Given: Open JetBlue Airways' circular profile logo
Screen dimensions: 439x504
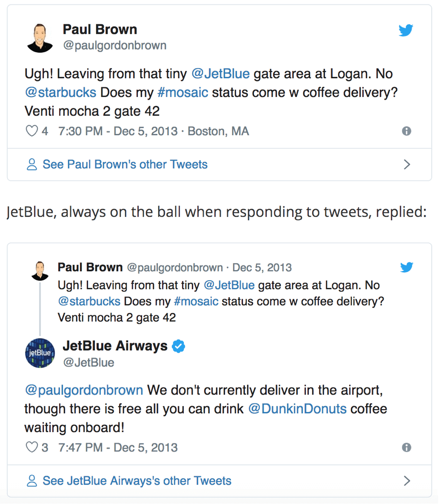Looking at the screenshot, I should pyautogui.click(x=40, y=353).
